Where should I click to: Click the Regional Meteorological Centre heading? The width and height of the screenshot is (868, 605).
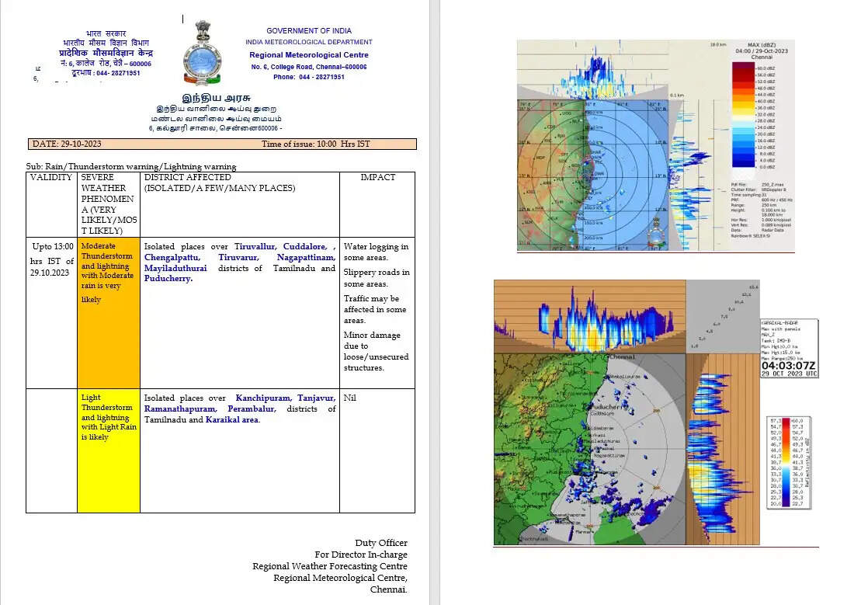click(x=309, y=55)
